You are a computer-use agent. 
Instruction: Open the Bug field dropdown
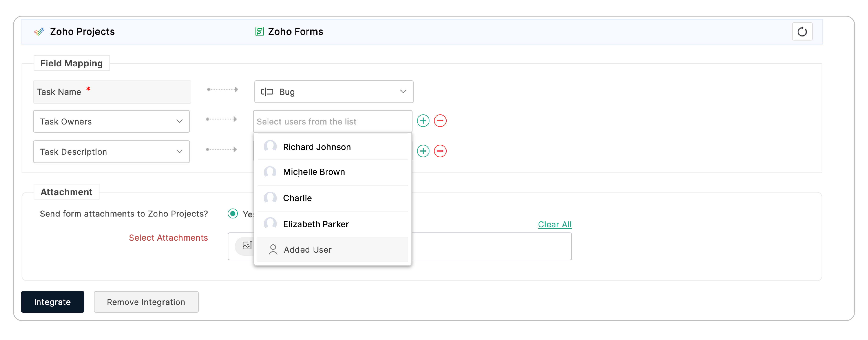click(x=334, y=92)
